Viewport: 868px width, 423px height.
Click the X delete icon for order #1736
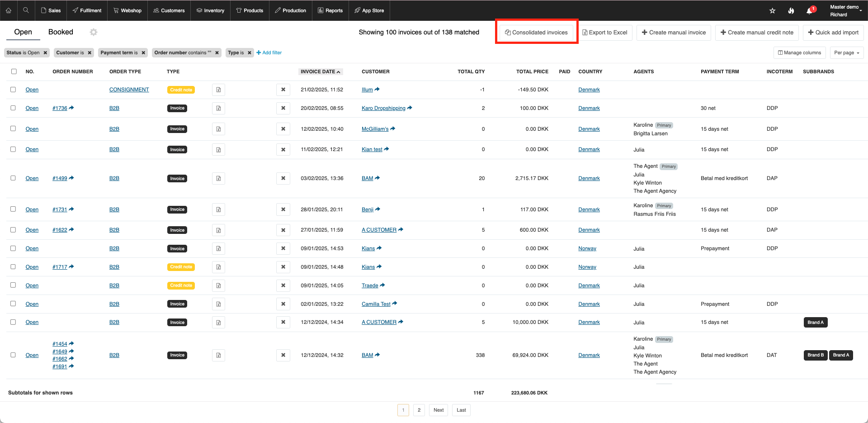[x=283, y=108]
